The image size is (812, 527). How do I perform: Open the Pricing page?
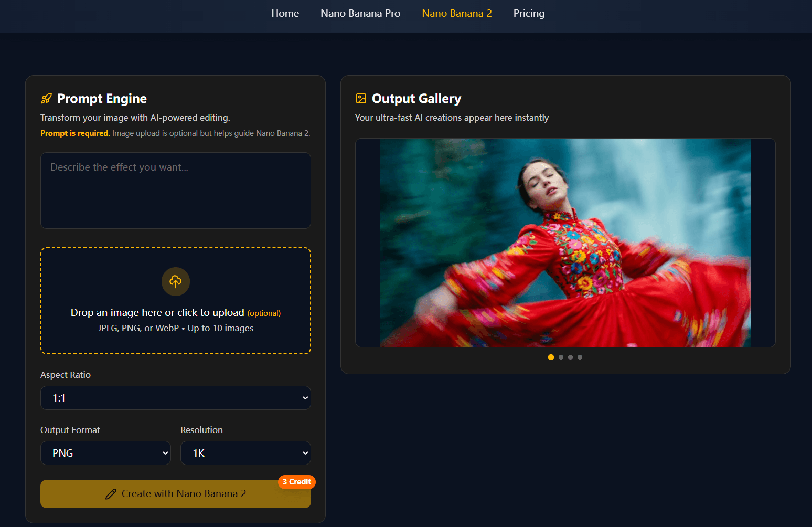point(529,14)
